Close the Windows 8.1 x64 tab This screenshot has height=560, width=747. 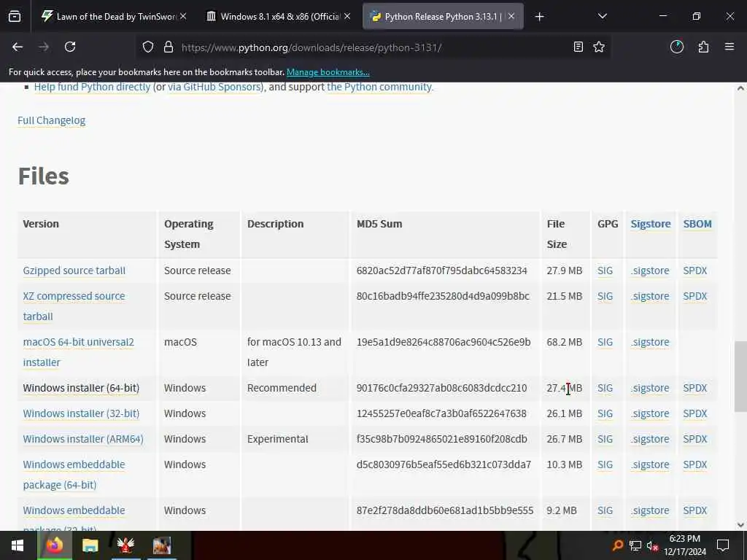347,17
